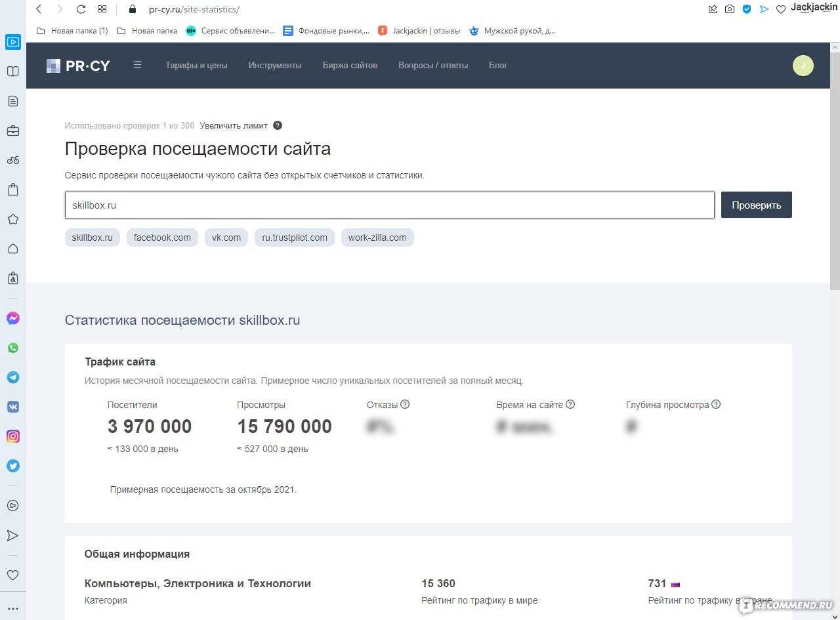This screenshot has height=620, width=840.
Task: Open the Инструменты menu item
Action: point(275,65)
